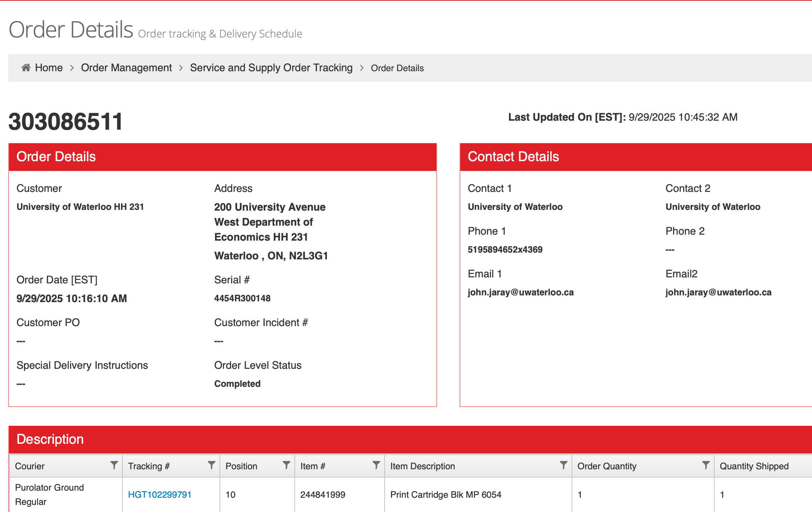Open Item # column filter icon
Screen dimensions: 812x512
[376, 465]
